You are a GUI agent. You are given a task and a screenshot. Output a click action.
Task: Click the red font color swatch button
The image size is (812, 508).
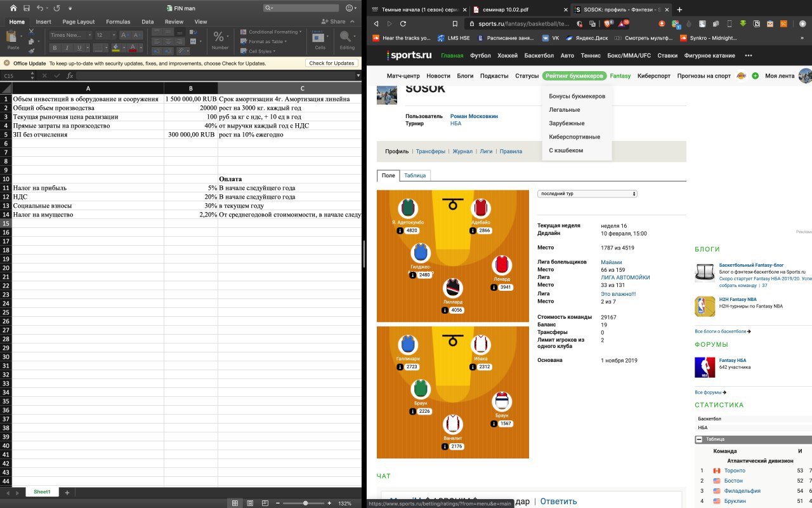tap(133, 48)
